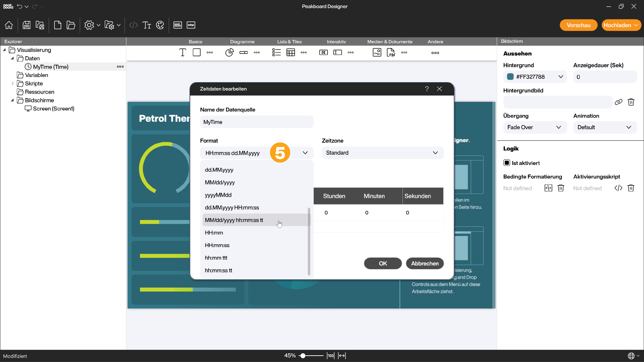
Task: Show more Basics controls ellipsis
Action: point(210,52)
